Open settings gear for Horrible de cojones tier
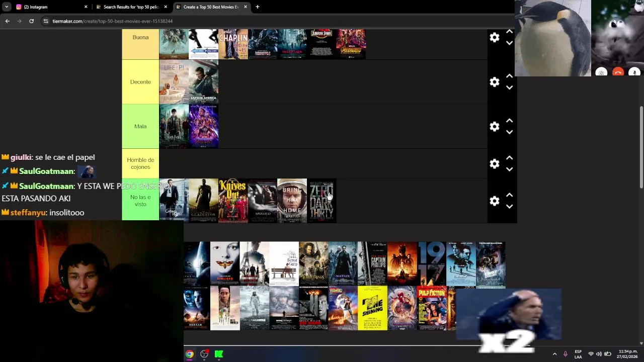 [x=495, y=164]
